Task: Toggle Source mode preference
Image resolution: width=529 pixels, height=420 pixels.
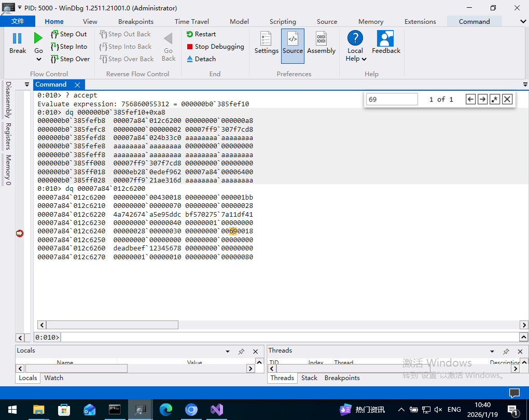Action: (293, 46)
